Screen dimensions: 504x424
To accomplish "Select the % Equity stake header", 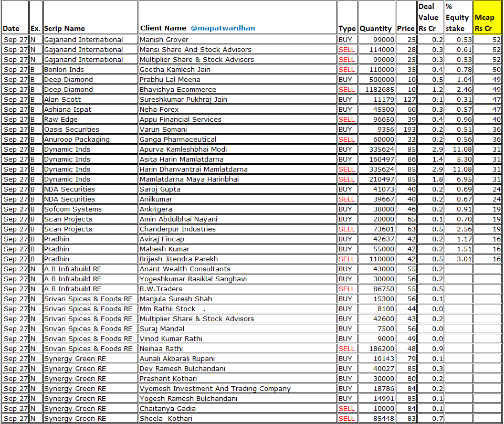I will pyautogui.click(x=459, y=17).
